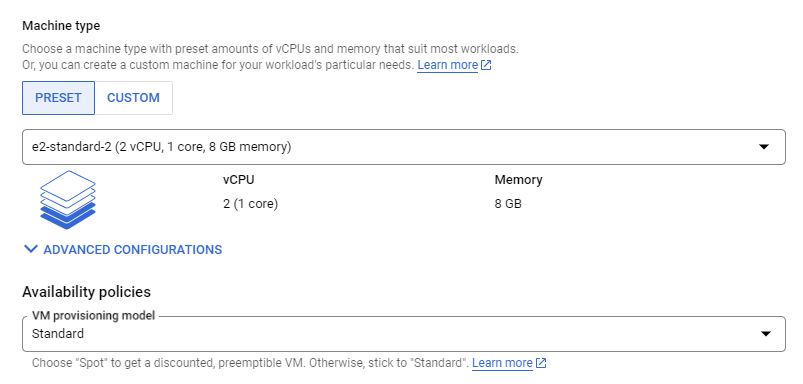803x384 pixels.
Task: Click the vCPU label
Action: click(239, 180)
